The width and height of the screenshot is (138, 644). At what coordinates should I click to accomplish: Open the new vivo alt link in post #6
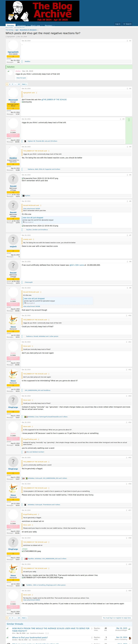click(x=33, y=218)
